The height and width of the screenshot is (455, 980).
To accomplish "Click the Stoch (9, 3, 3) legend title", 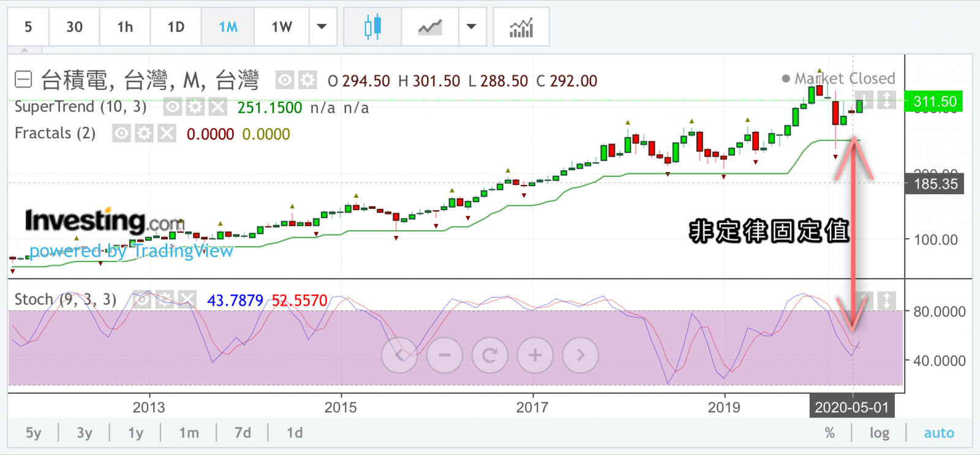I will pos(66,299).
